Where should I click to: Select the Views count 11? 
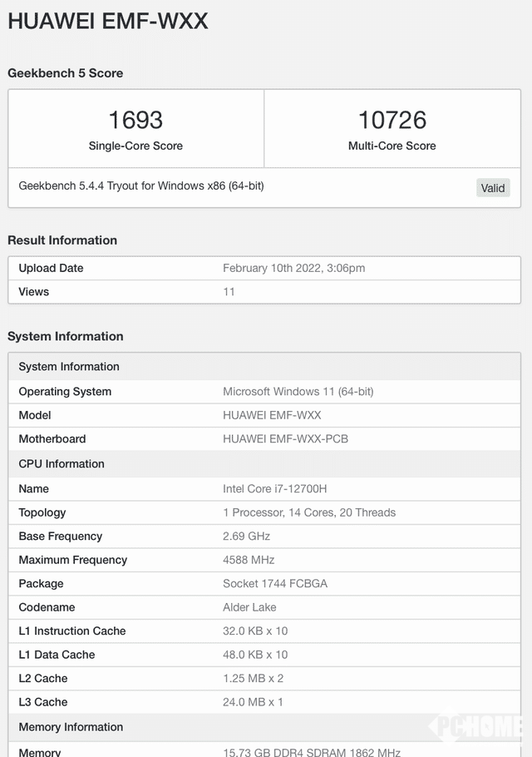[x=229, y=292]
